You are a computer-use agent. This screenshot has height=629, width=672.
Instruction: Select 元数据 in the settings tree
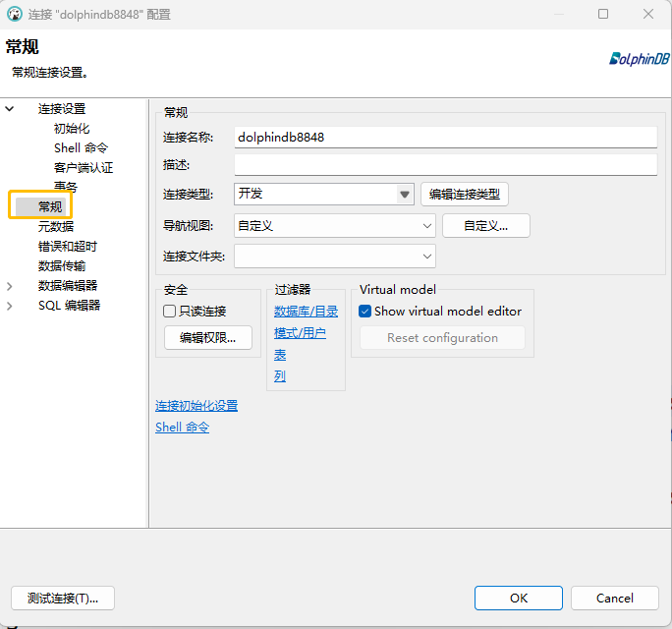pos(56,227)
